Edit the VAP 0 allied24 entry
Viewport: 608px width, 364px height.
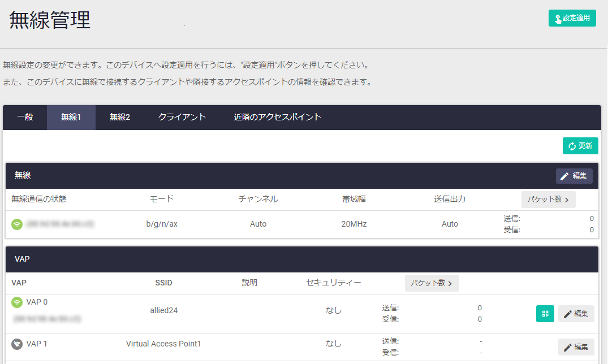(x=576, y=314)
